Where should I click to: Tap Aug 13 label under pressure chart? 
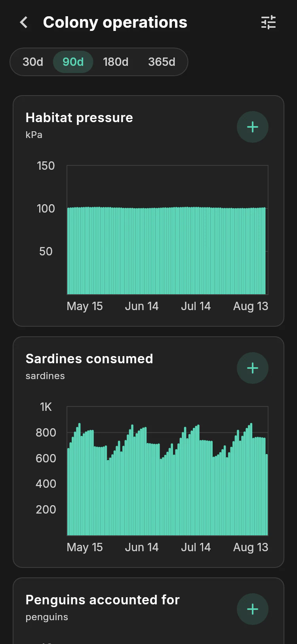tap(251, 306)
